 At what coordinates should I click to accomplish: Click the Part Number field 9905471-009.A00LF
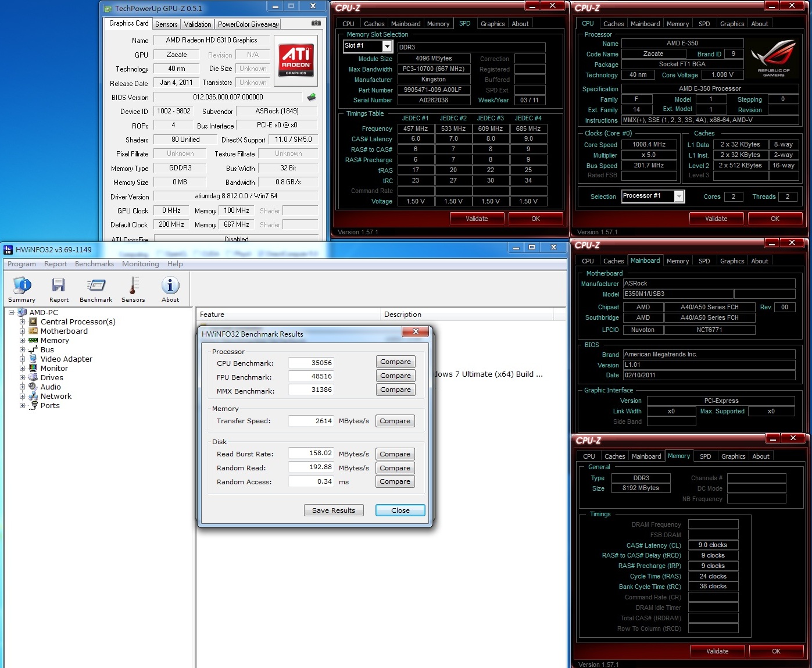(434, 90)
